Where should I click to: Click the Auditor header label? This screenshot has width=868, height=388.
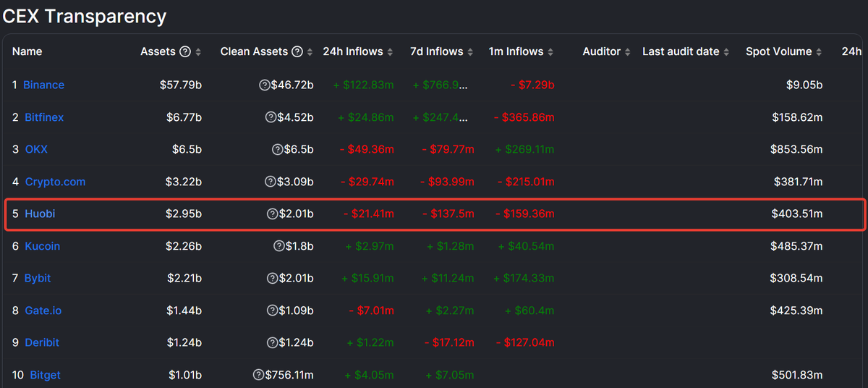click(x=602, y=51)
